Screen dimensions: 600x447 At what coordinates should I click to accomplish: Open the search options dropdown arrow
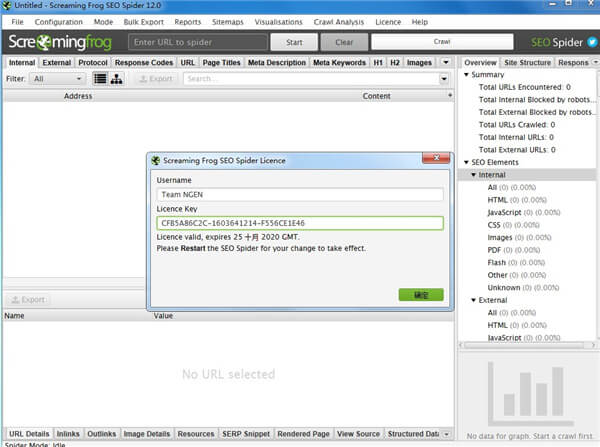[x=444, y=79]
